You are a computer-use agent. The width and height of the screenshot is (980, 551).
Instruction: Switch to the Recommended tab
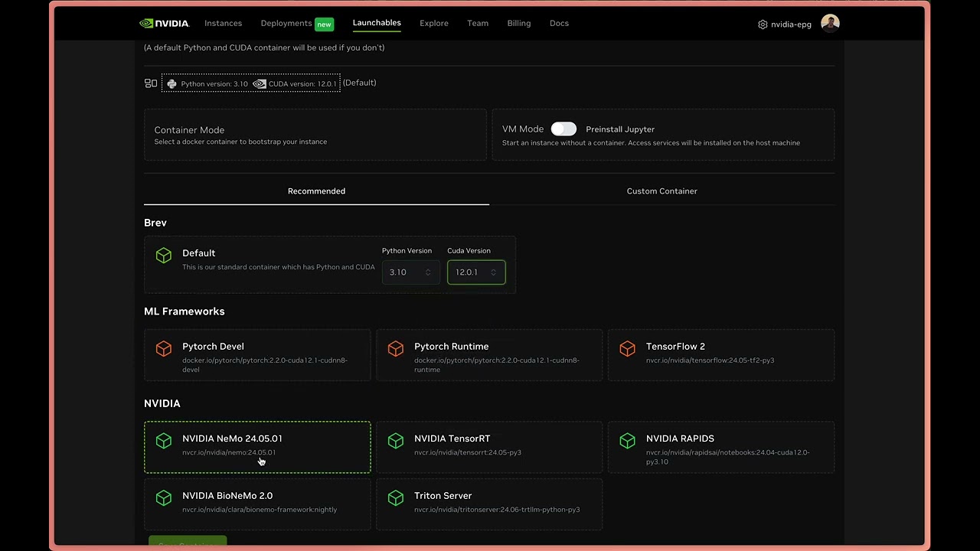pyautogui.click(x=316, y=191)
